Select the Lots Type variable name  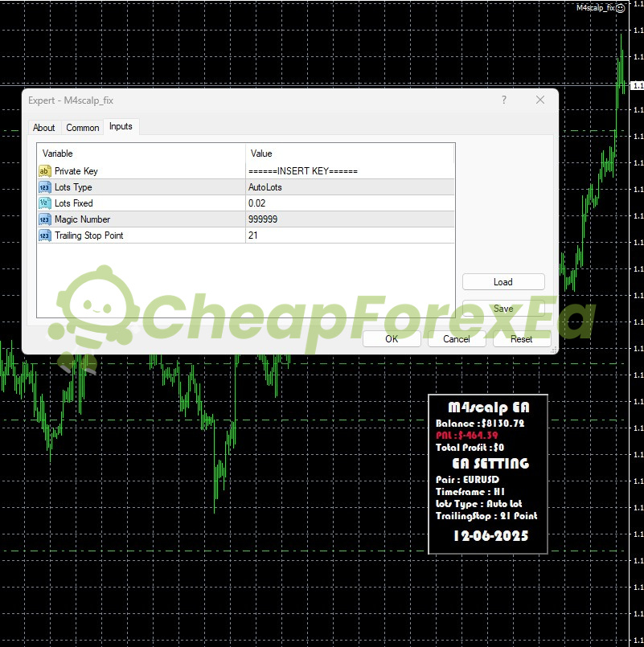click(73, 187)
